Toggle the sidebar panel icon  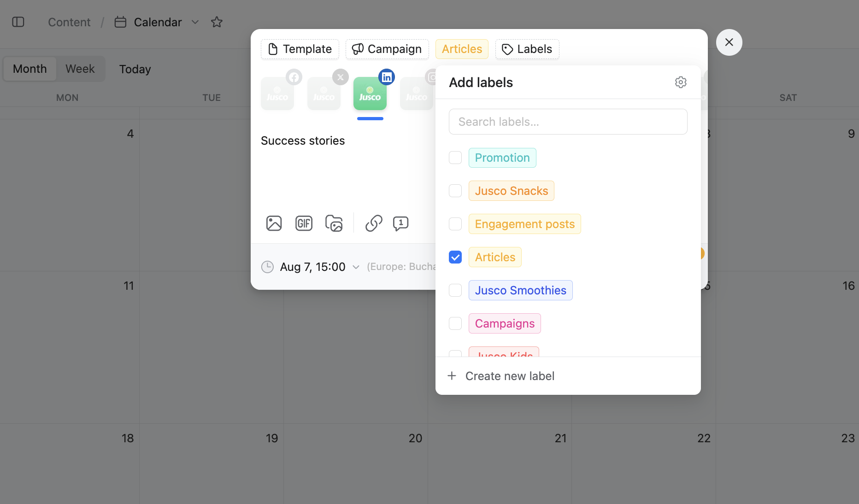(18, 22)
